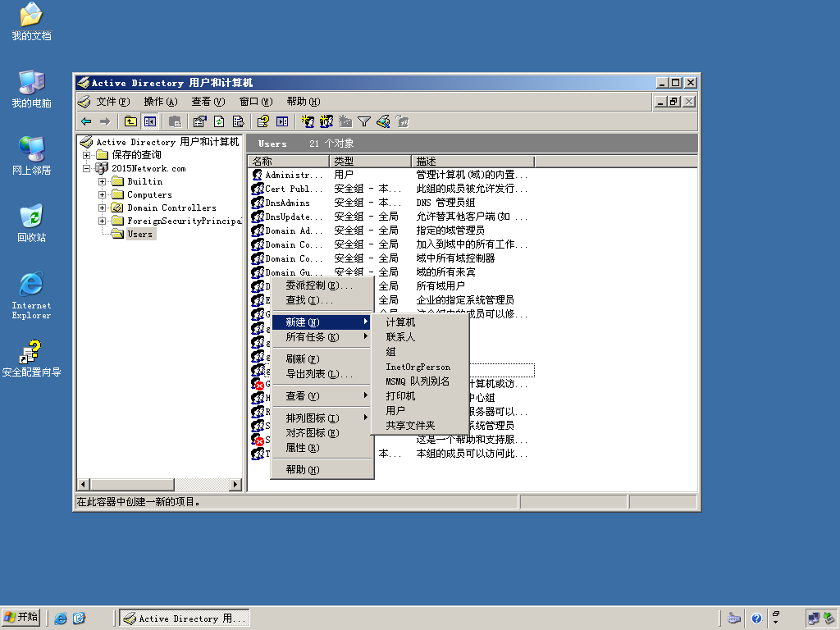
Task: Expand 保存的查询 tree node
Action: [x=86, y=155]
